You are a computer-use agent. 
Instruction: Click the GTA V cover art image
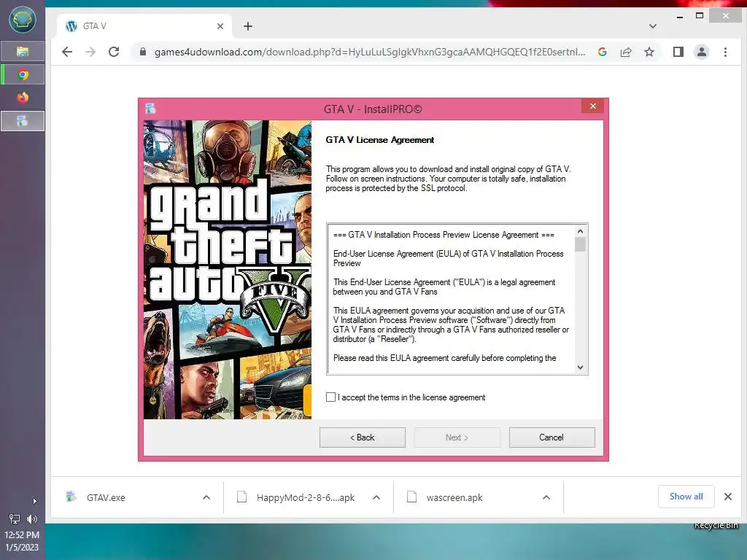(228, 270)
